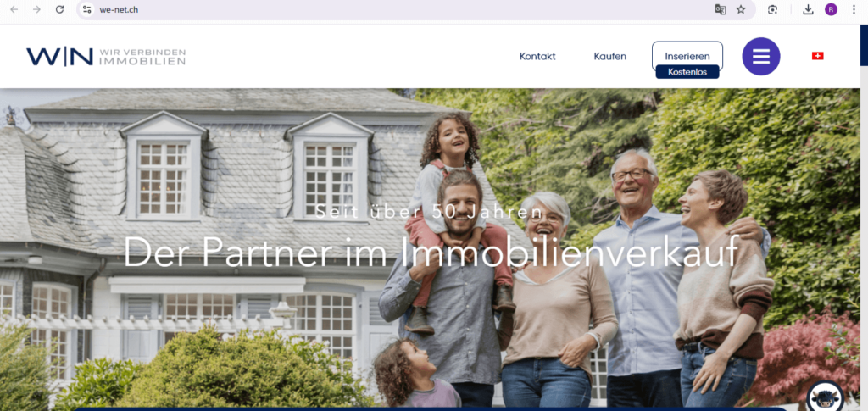Open Chrome's three-dot menu
Viewport: 868px width, 411px height.
[854, 9]
